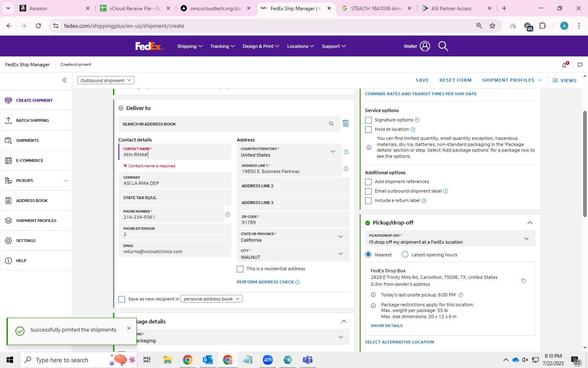Open the site search magnifier icon

click(443, 46)
